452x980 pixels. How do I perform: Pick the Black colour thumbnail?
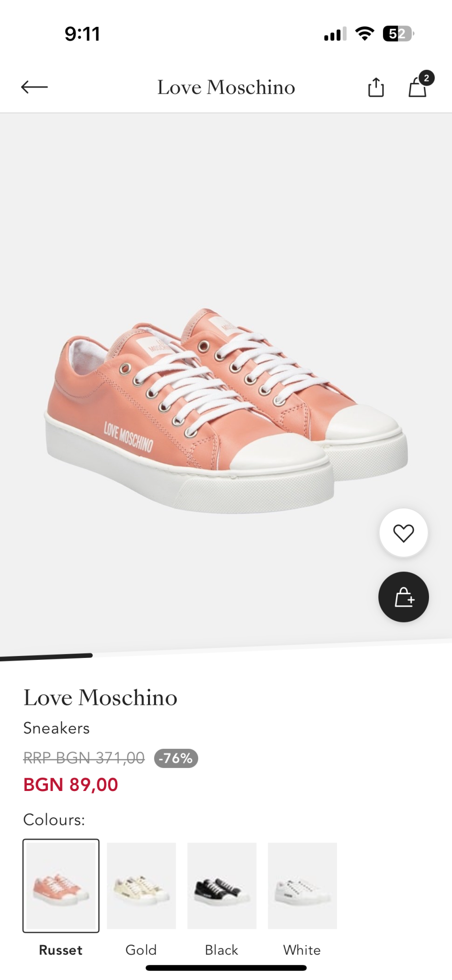coord(222,886)
